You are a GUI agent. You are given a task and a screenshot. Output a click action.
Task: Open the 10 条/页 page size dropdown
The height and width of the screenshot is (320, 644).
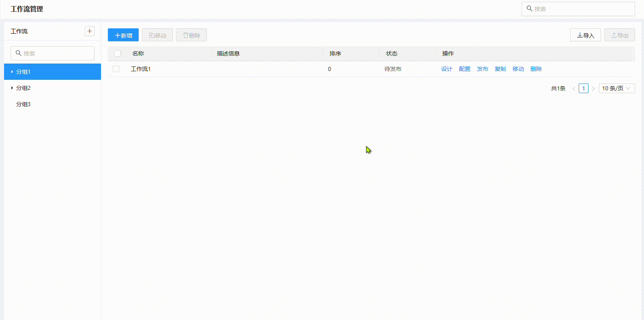tap(616, 88)
